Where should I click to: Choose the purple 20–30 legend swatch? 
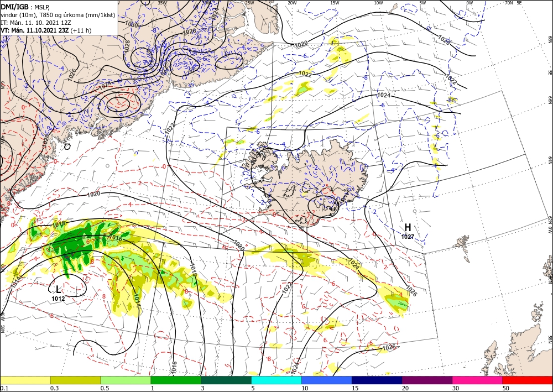click(427, 380)
